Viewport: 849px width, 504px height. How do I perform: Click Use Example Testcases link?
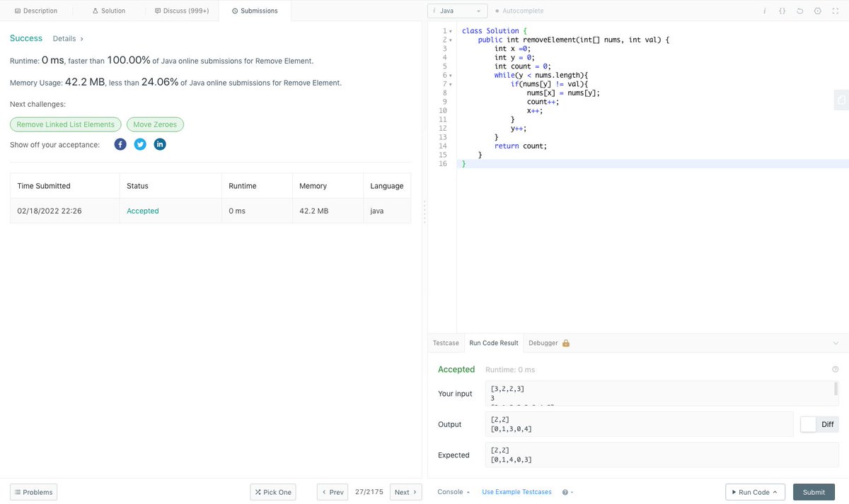click(x=516, y=492)
